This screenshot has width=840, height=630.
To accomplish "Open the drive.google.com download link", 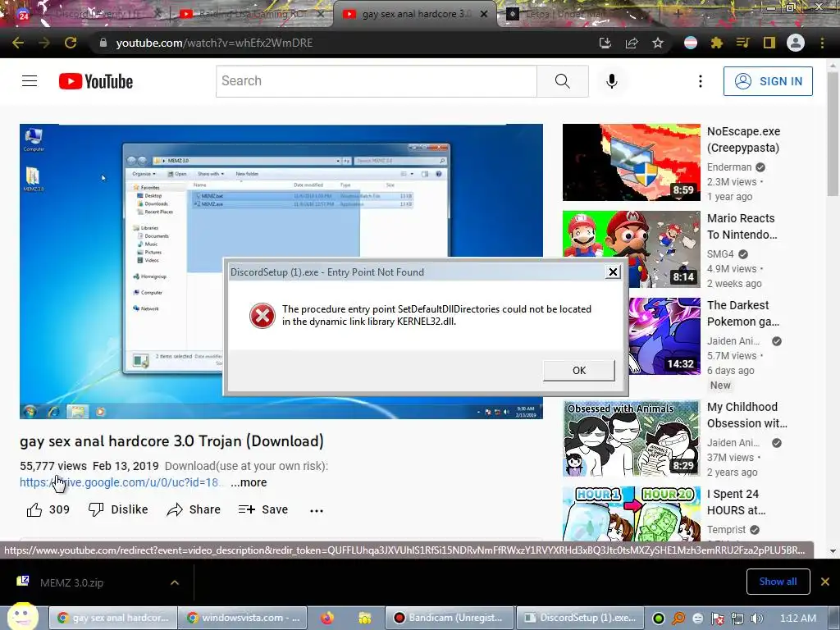I will pyautogui.click(x=120, y=482).
